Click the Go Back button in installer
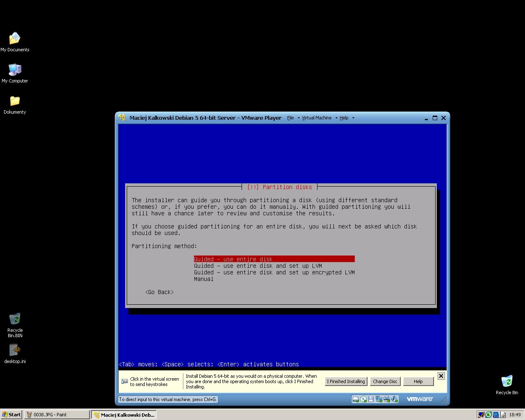 tap(160, 292)
